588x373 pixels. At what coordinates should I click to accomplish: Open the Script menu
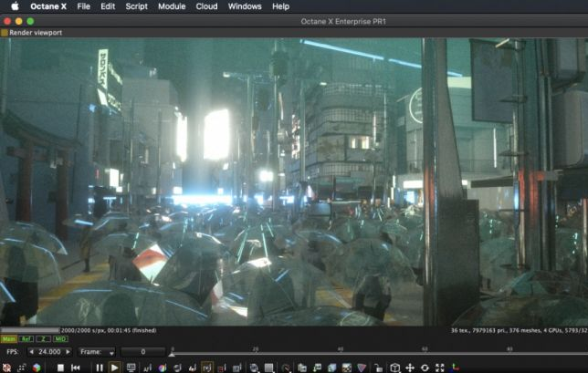tap(137, 6)
